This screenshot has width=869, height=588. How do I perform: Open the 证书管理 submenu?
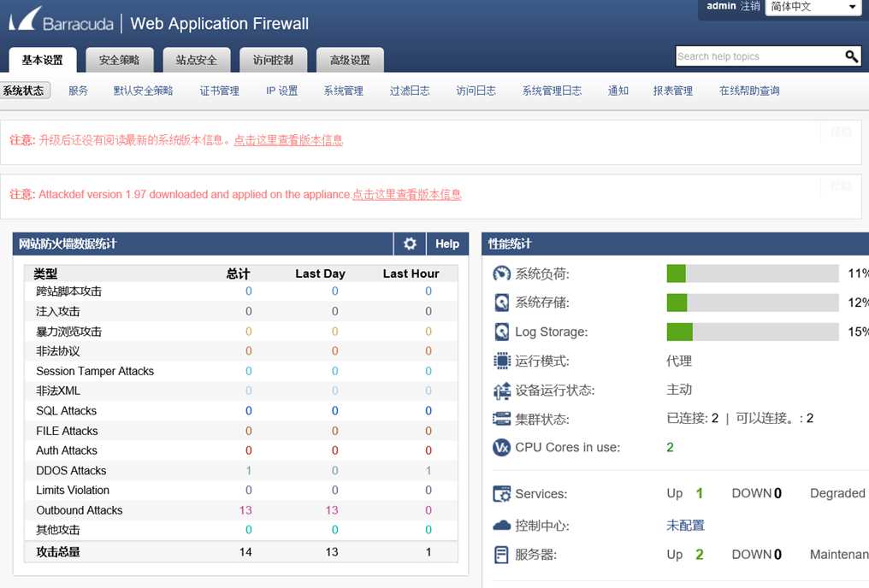(x=220, y=91)
